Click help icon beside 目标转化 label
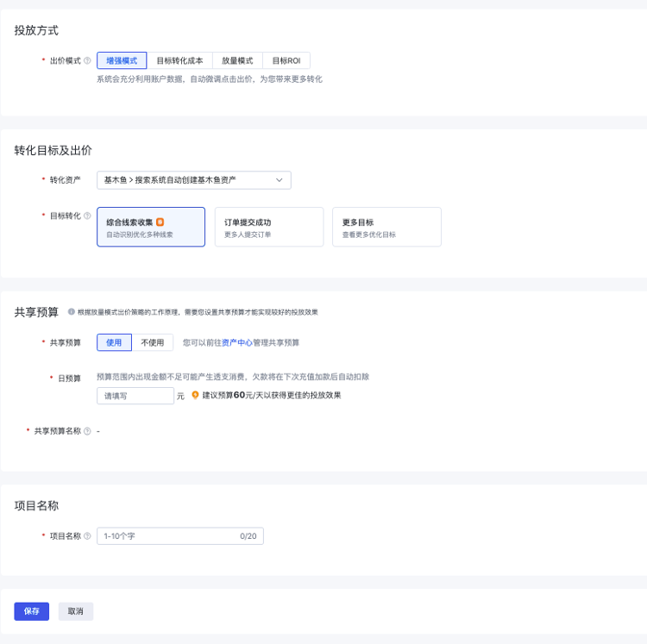Screen dimensions: 647x644 (87, 216)
